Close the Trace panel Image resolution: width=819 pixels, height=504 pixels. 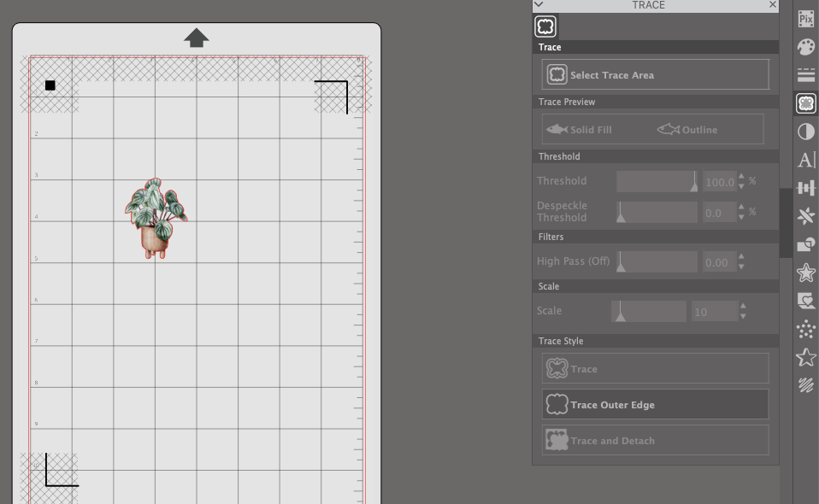click(x=773, y=4)
